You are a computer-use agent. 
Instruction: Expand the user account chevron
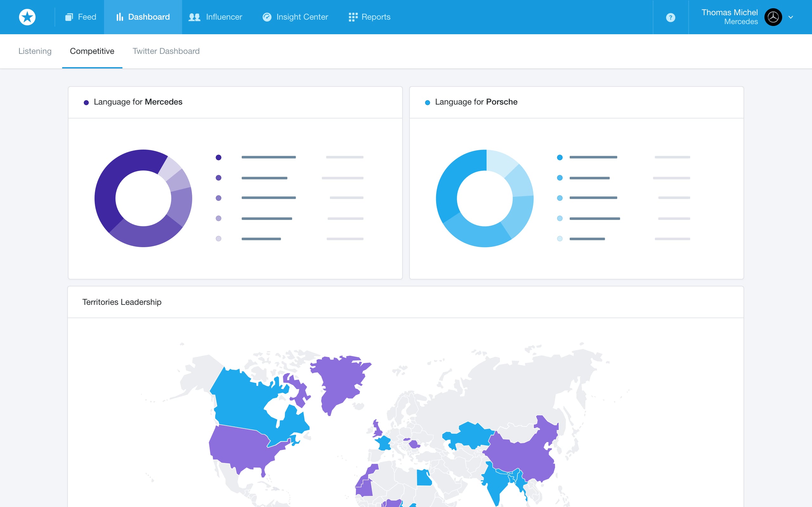791,17
